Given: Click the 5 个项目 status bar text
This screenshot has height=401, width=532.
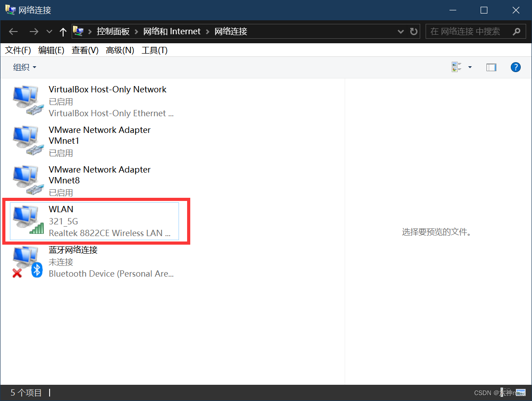Looking at the screenshot, I should coord(26,392).
